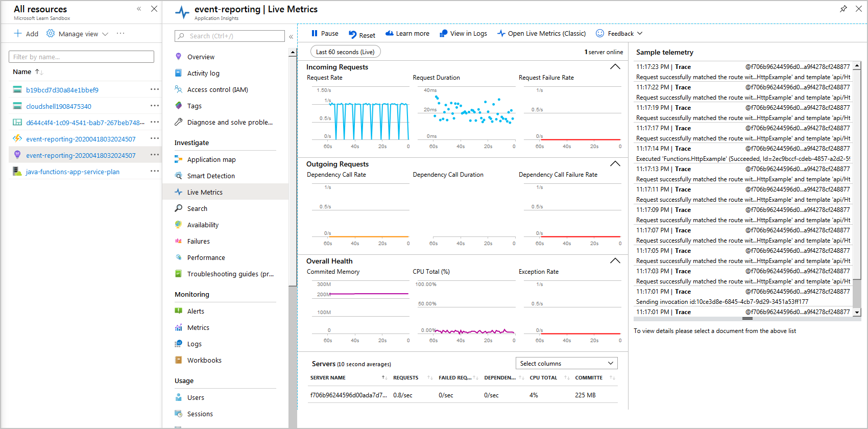Click the Users icon
868x429 pixels.
pos(178,397)
